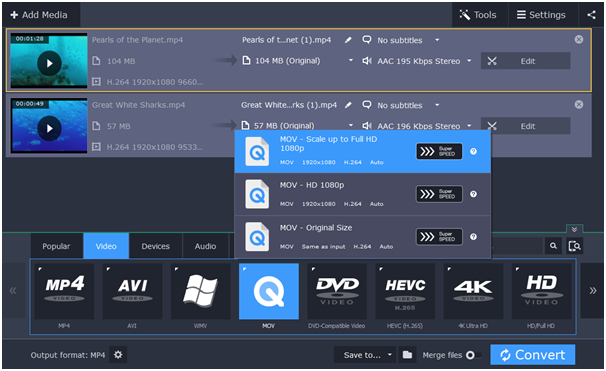The height and width of the screenshot is (371, 606).
Task: Click the format search magnifier icon
Action: [x=553, y=246]
